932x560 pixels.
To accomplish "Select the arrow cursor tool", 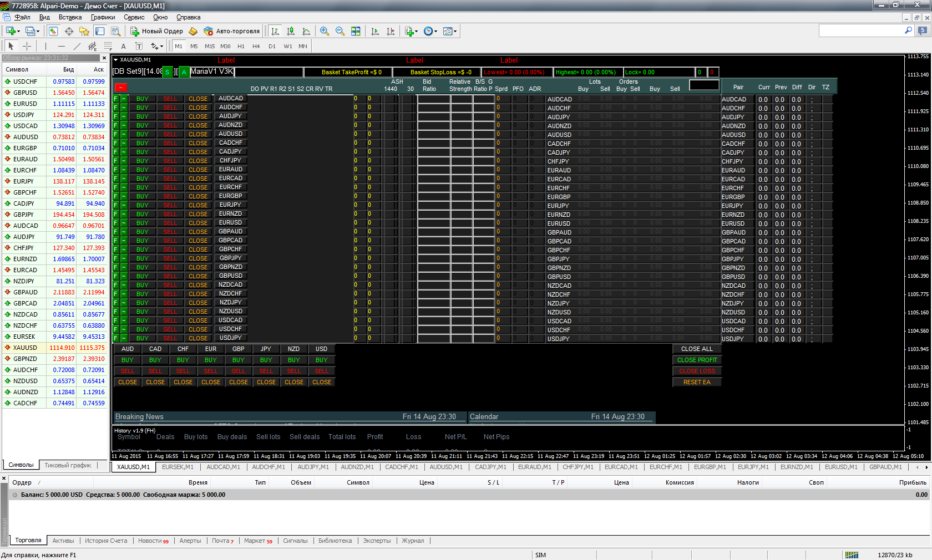I will [x=11, y=46].
